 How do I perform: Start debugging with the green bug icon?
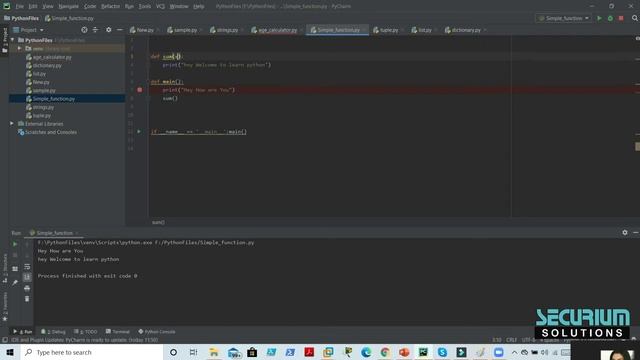coord(610,18)
